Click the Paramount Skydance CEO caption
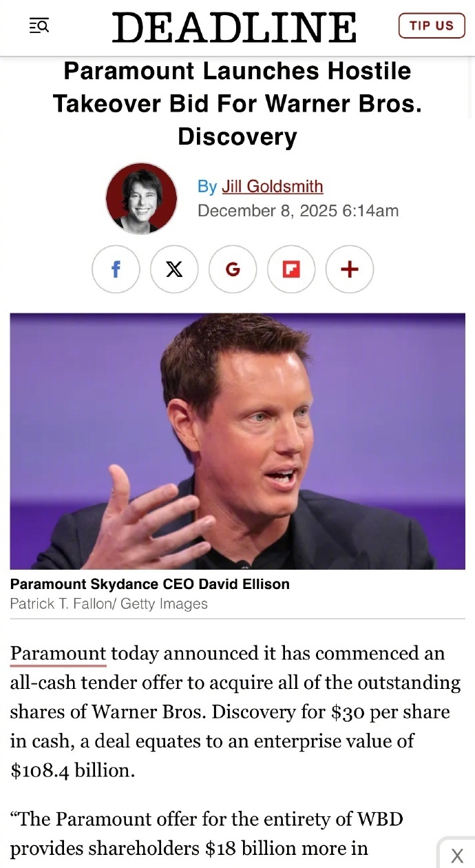 (x=149, y=584)
